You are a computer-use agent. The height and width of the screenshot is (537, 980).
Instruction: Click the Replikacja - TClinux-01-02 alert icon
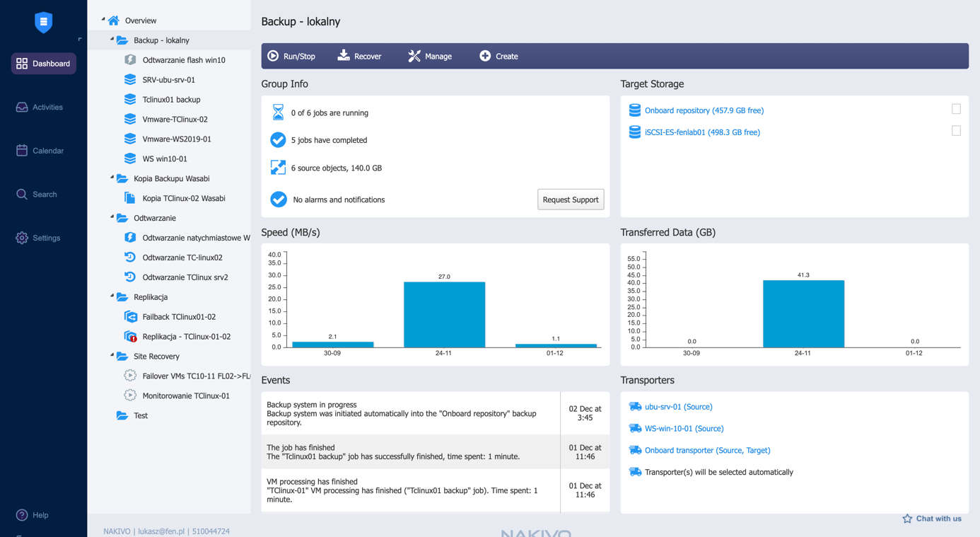tap(130, 337)
